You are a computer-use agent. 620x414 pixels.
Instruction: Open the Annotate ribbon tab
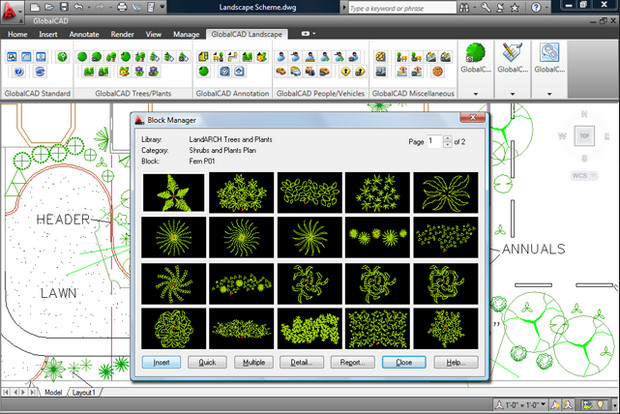tap(82, 33)
